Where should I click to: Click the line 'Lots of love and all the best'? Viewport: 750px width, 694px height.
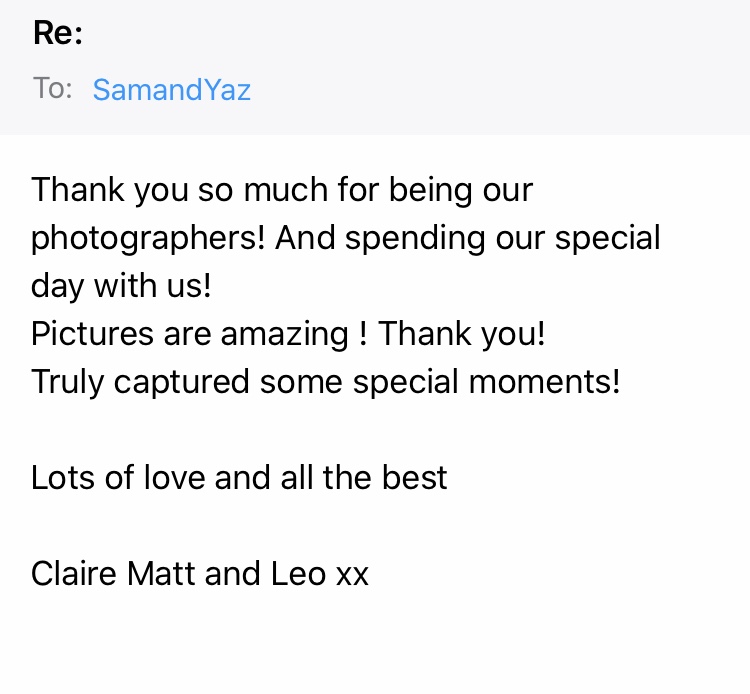coord(239,477)
